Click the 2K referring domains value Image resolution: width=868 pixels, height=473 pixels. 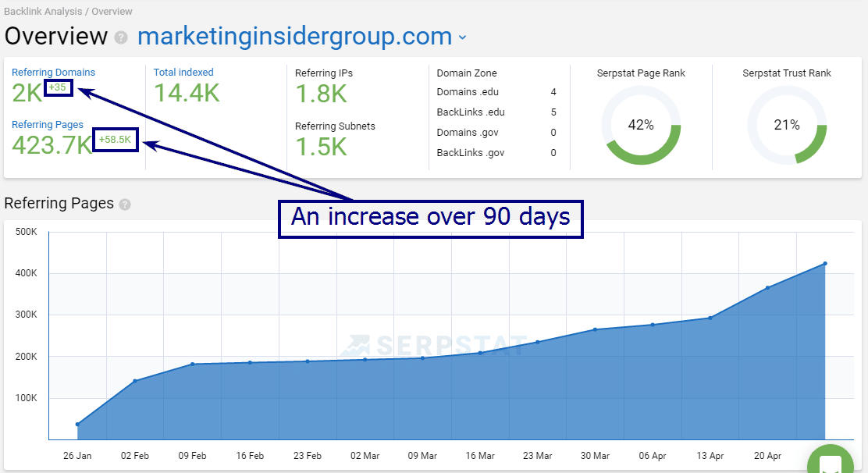click(27, 93)
